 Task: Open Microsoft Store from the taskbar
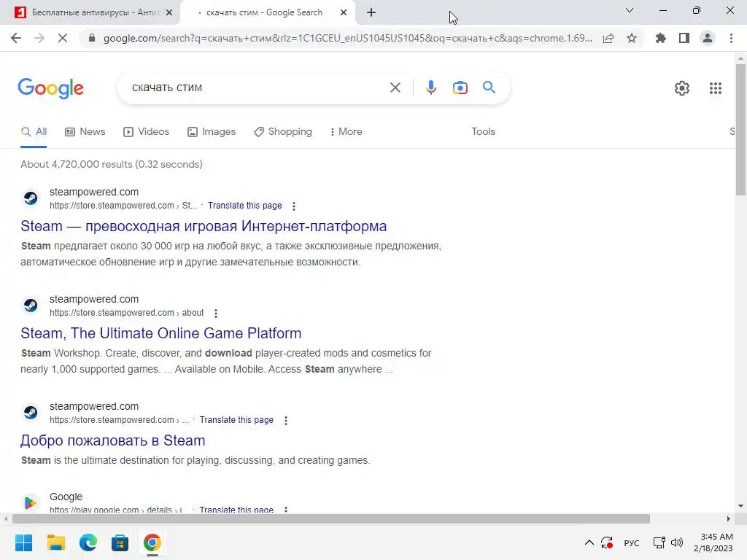[120, 542]
